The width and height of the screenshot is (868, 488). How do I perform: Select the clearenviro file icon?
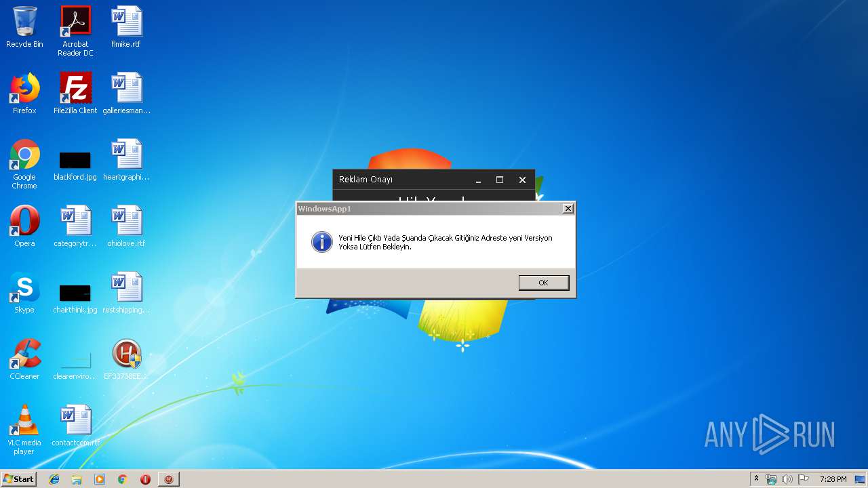click(75, 365)
